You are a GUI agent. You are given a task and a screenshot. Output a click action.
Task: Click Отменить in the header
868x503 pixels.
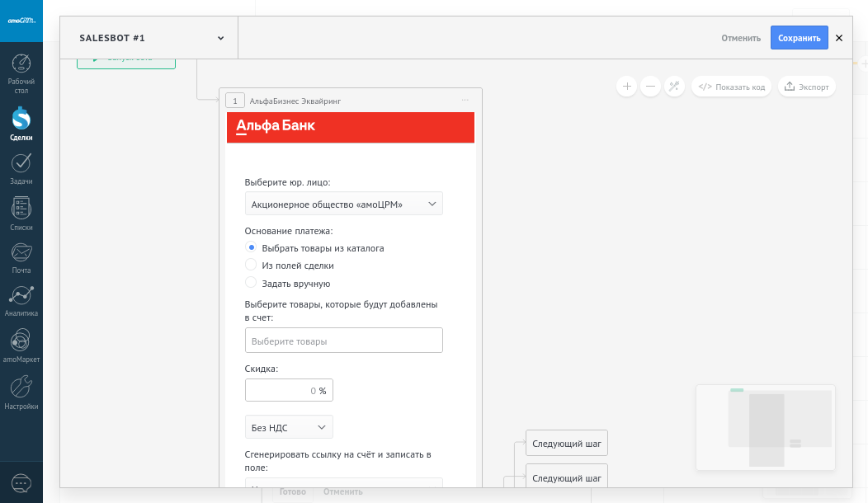tap(740, 38)
